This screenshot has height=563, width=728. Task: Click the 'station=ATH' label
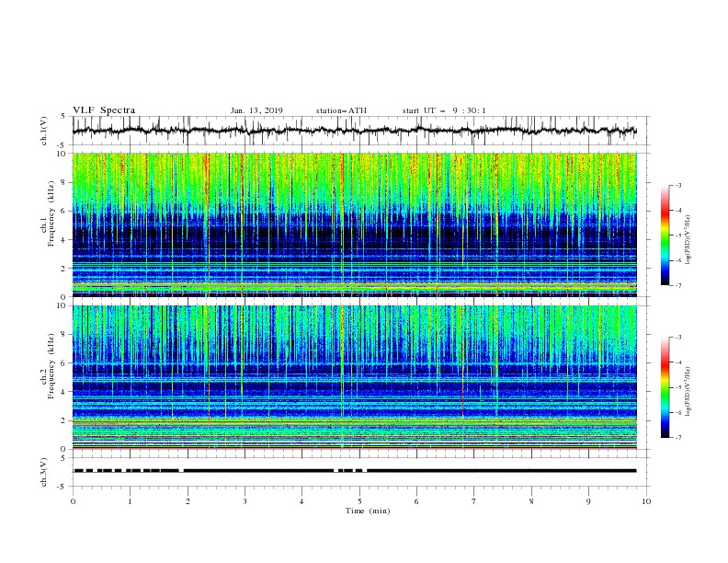pyautogui.click(x=341, y=110)
